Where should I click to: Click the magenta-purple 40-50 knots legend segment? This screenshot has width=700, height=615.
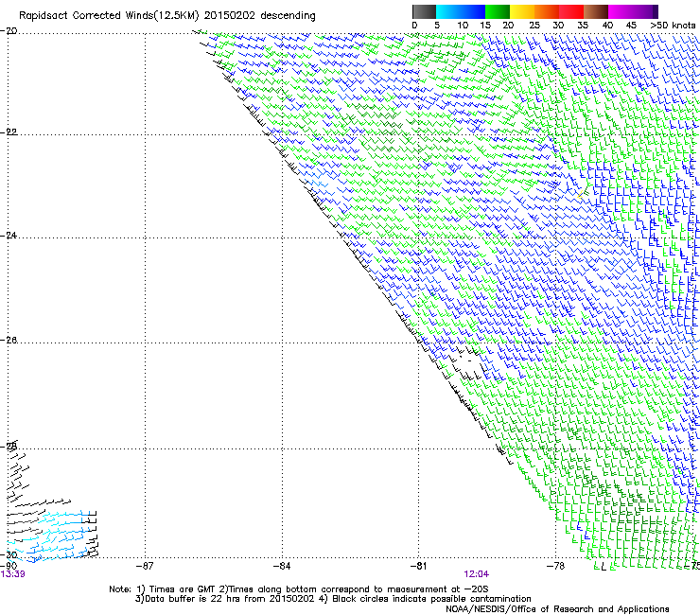coord(633,11)
